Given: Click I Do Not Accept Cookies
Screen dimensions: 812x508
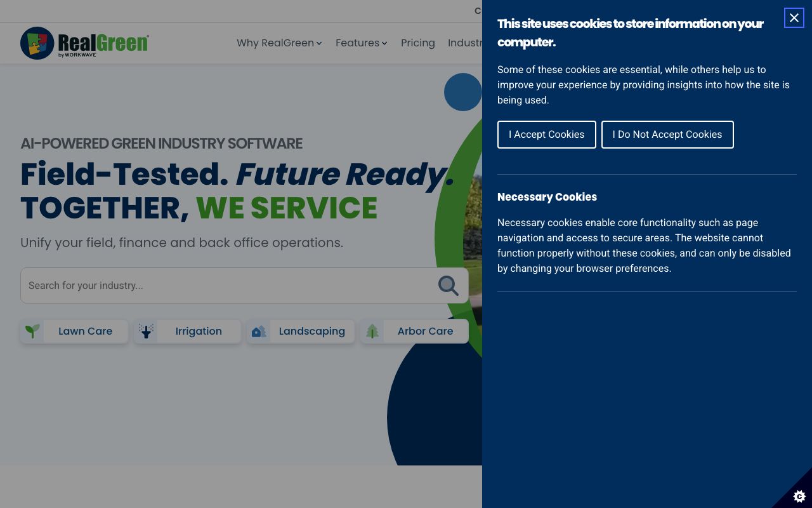Looking at the screenshot, I should coord(667,135).
